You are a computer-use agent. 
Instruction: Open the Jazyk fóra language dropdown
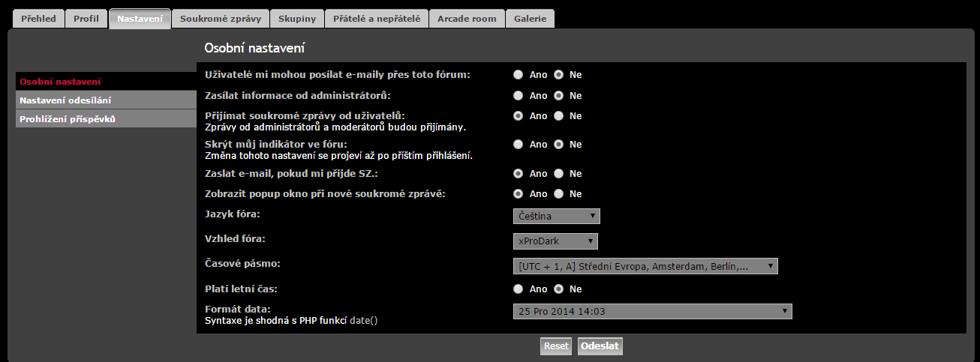point(557,217)
